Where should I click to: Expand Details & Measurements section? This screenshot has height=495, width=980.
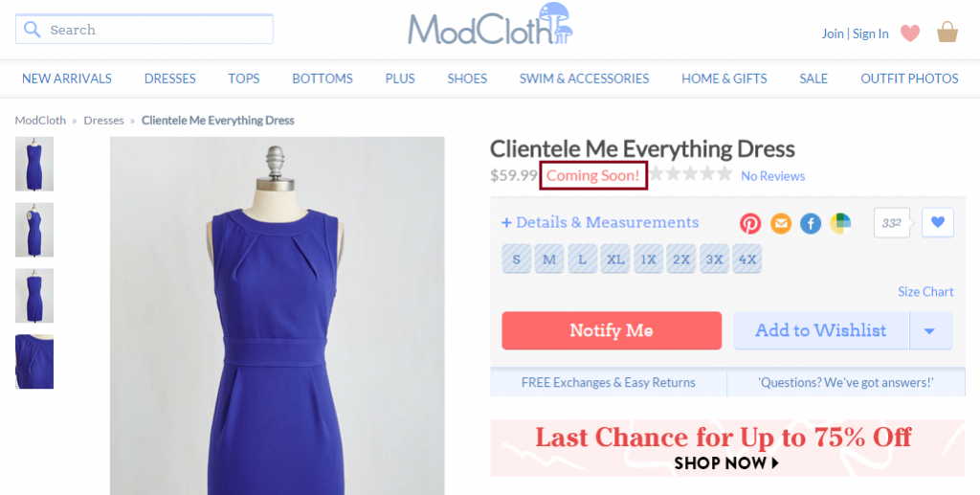600,222
